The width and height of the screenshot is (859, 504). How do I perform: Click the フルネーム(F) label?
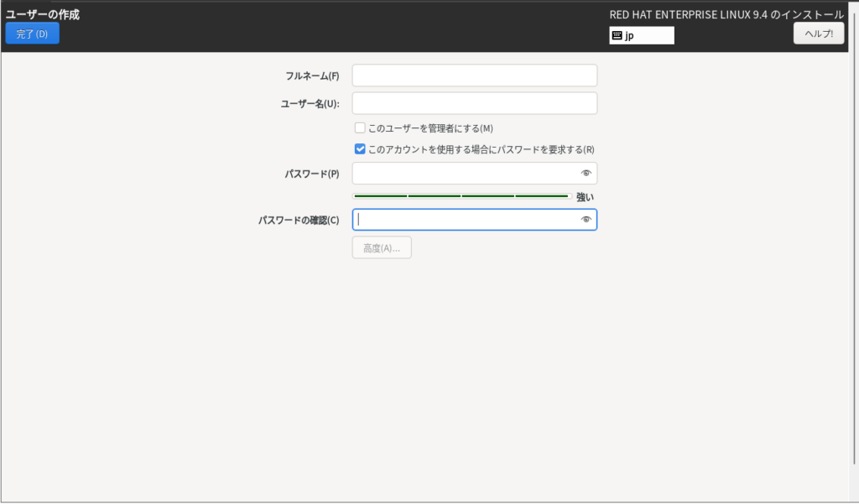312,76
